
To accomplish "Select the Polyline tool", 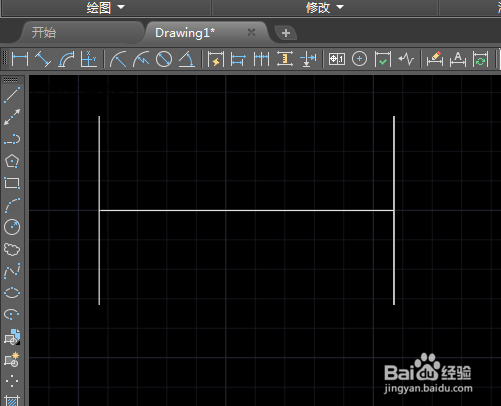I will click(x=12, y=139).
